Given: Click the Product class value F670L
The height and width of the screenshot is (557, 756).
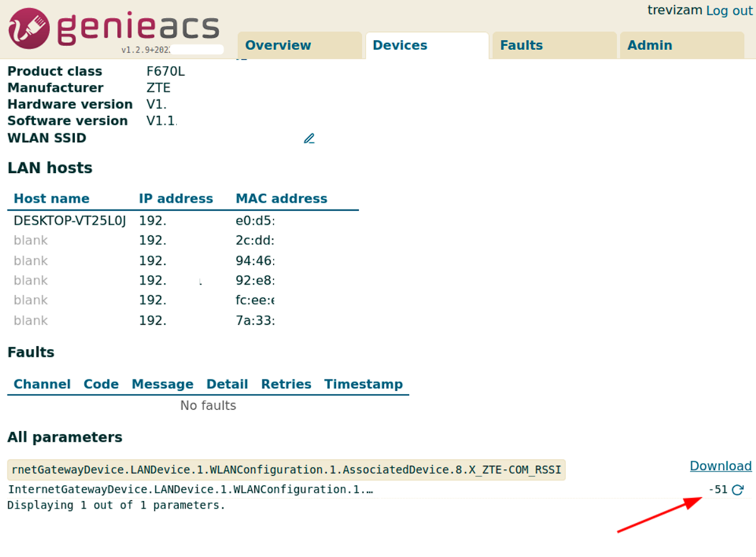Looking at the screenshot, I should pos(166,71).
